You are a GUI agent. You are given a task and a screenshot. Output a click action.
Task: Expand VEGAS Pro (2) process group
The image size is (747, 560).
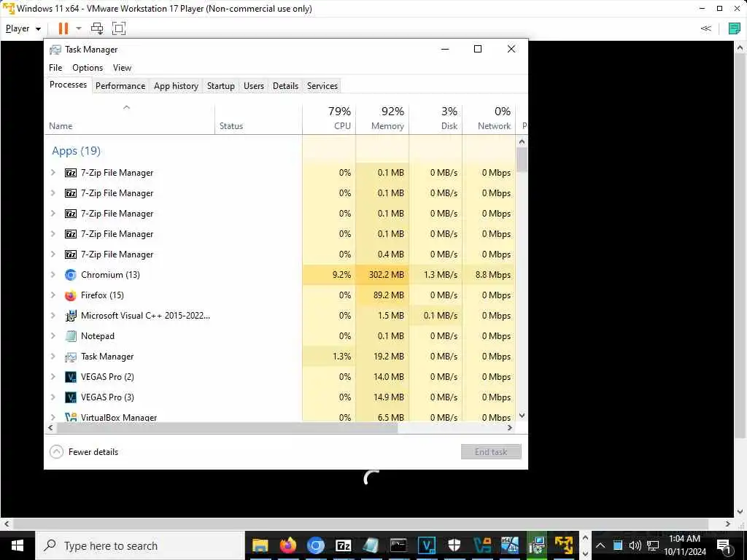[53, 377]
